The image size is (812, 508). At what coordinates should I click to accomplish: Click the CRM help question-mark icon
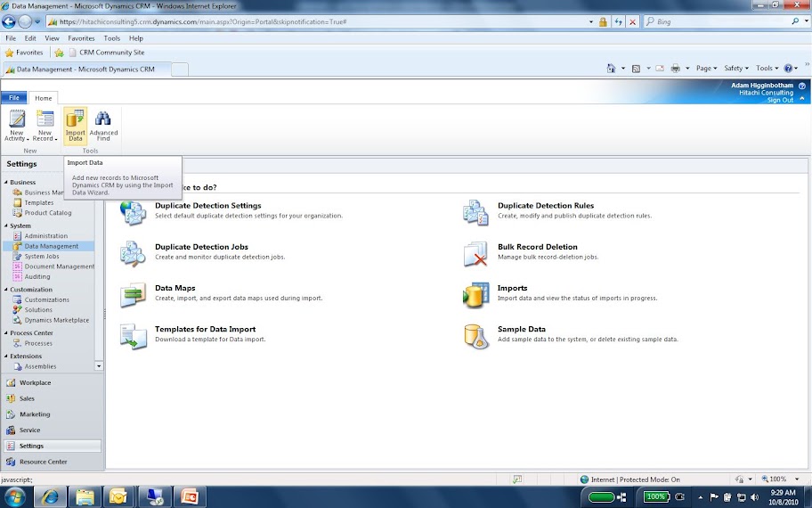click(x=801, y=86)
